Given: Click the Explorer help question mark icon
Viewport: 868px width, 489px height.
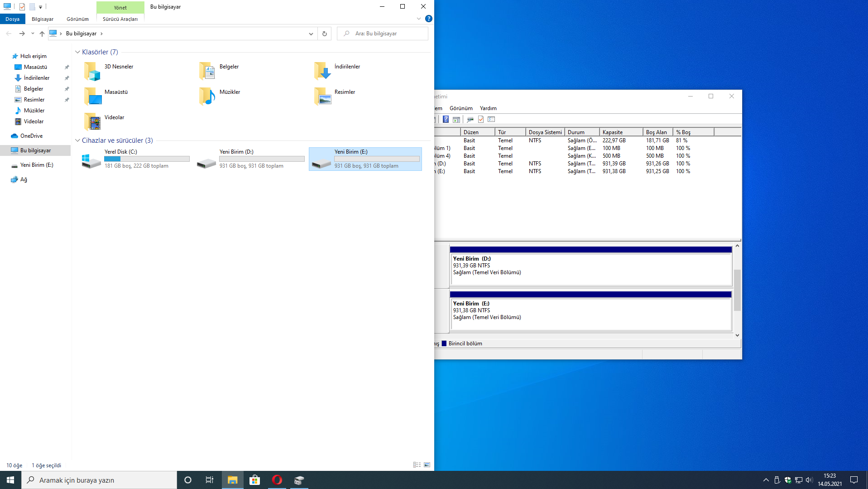Looking at the screenshot, I should pos(428,19).
